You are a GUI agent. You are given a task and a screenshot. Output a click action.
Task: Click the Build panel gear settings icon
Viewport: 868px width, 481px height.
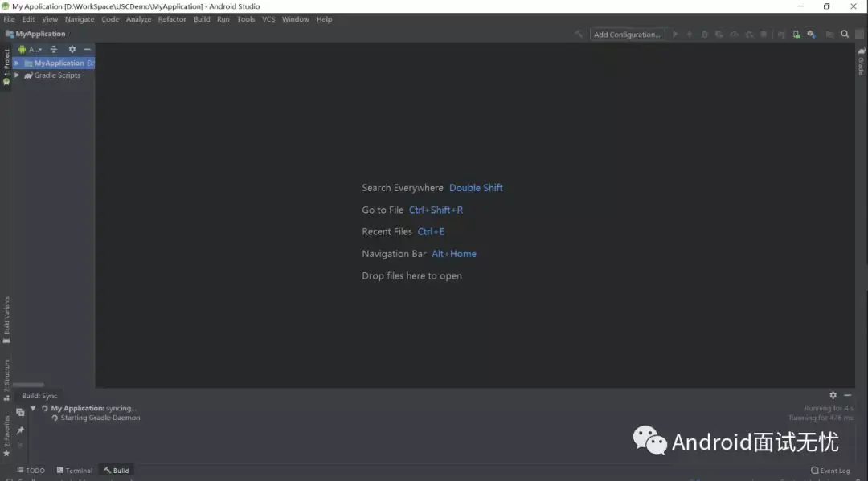(x=833, y=395)
